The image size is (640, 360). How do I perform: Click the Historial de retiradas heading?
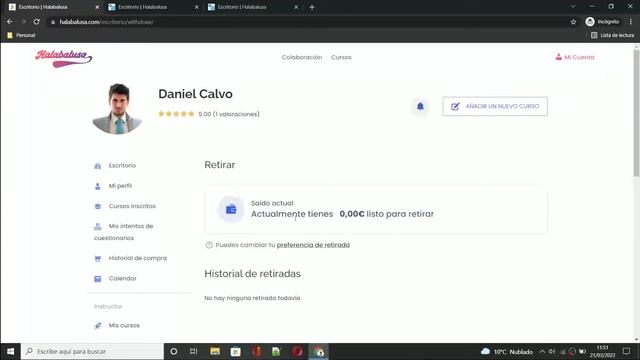pos(252,273)
